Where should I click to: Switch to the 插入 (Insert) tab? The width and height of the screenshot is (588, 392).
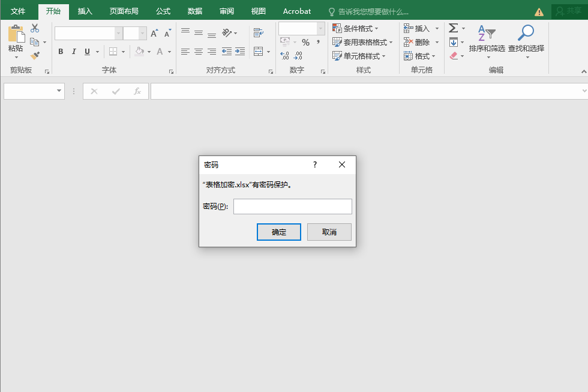[85, 11]
